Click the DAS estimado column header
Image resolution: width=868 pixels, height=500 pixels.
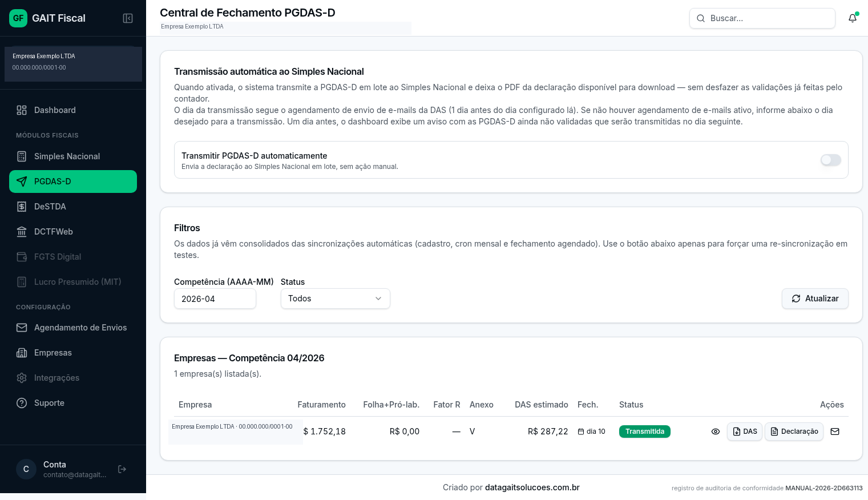[542, 405]
